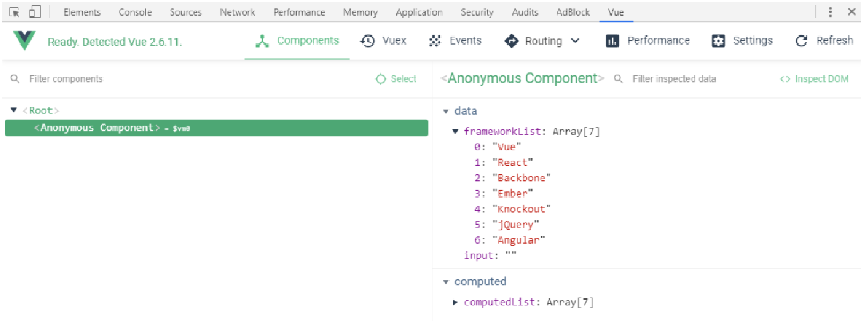
Task: Click the Vuex history icon
Action: 367,41
